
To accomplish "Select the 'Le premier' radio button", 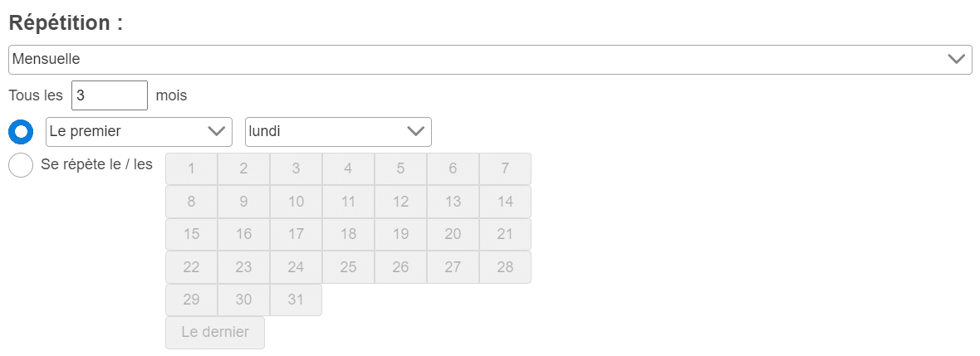I will (21, 132).
